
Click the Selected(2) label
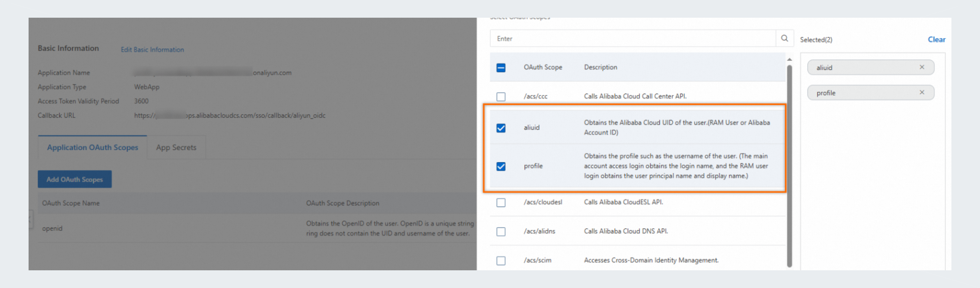[x=816, y=39]
